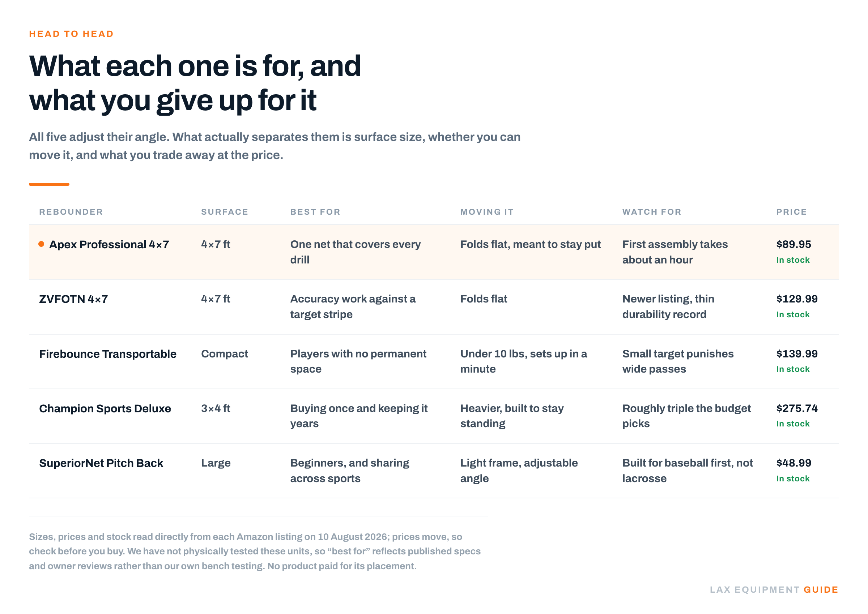Click the LAX EQUIPMENT GUIDE footer brand
Viewport: 868px width, 614px height.
(773, 589)
